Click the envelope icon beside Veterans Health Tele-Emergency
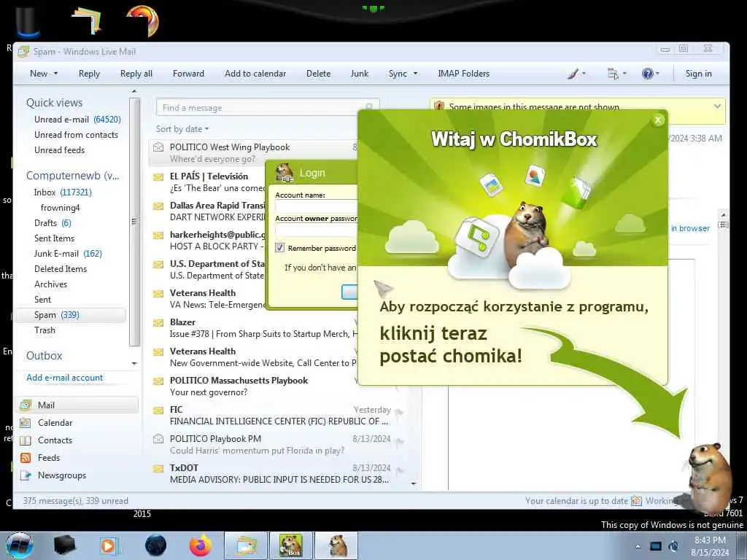The width and height of the screenshot is (747, 560). click(158, 294)
